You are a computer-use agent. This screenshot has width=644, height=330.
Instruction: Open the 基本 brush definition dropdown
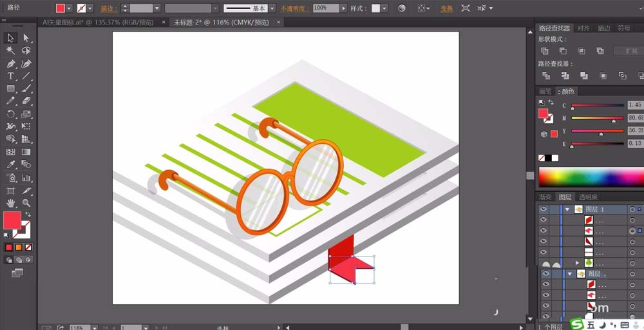[x=272, y=8]
